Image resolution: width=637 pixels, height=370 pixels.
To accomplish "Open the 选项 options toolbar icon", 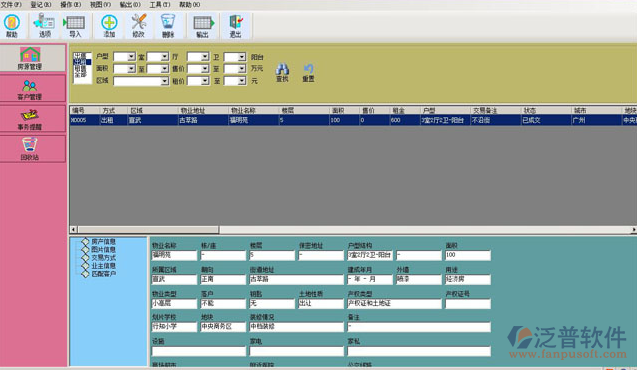I will pos(44,26).
